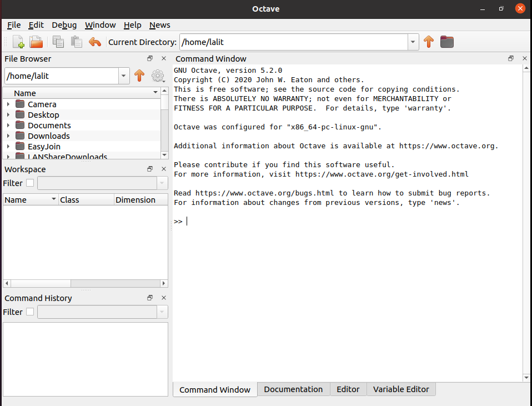Go to parent directory in File Browser
Viewport: 532px width, 406px height.
coord(139,76)
